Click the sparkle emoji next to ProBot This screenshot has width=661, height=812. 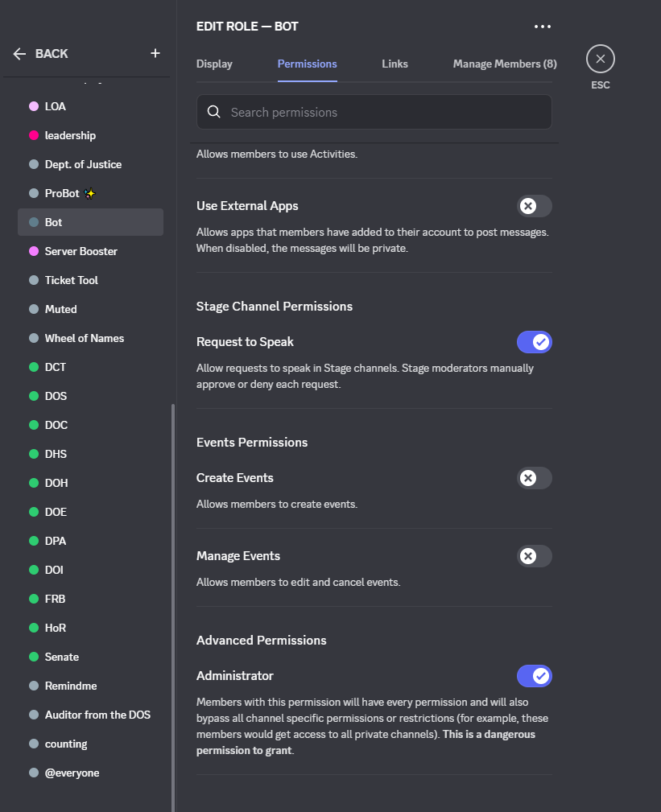(90, 193)
